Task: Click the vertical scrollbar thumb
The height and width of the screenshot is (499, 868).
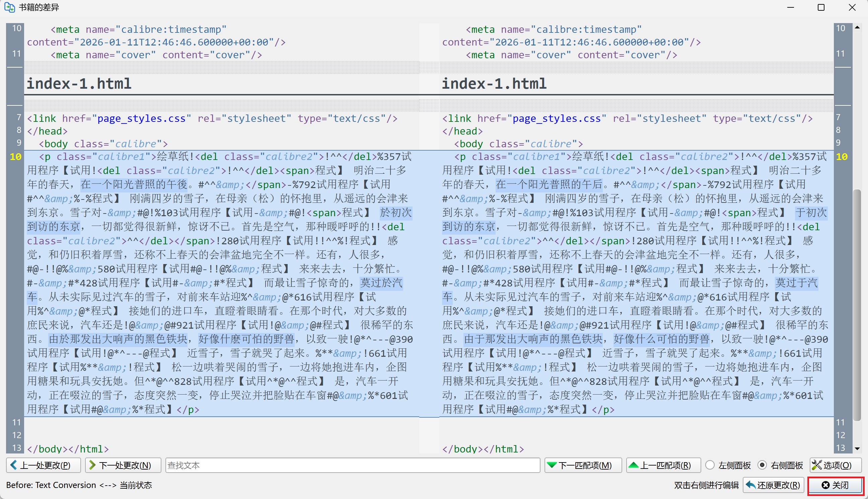Action: click(857, 305)
